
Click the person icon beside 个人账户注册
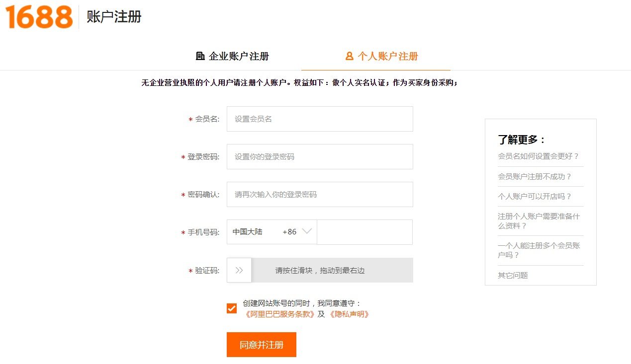tap(349, 56)
